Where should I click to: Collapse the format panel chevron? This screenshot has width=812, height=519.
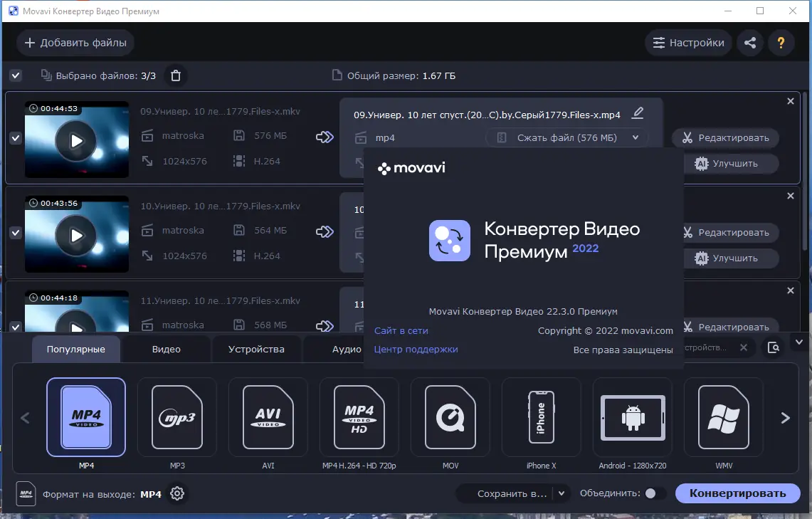click(798, 342)
